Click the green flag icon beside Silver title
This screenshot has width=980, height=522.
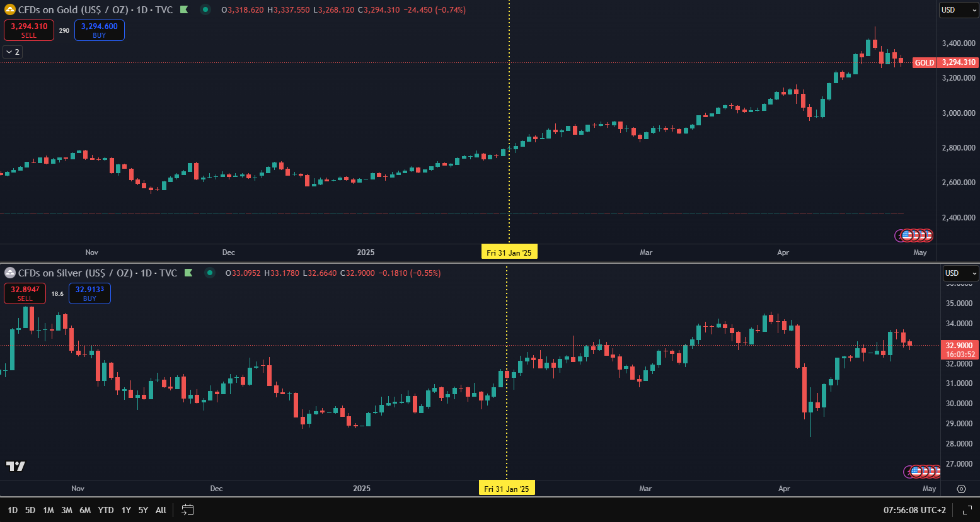click(188, 273)
